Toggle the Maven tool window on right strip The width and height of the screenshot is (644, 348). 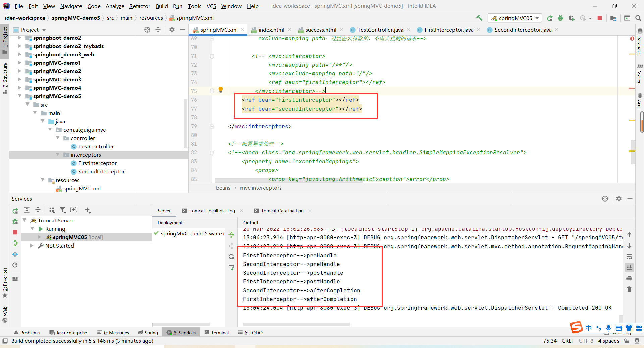coord(639,74)
